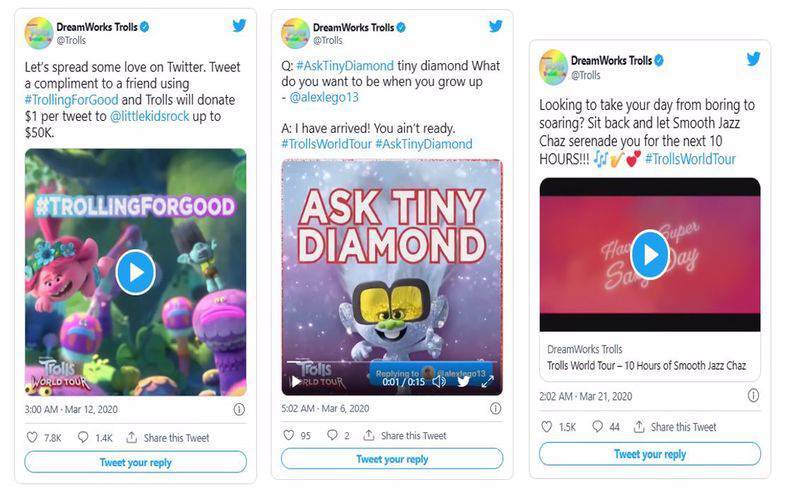
Task: Open the reply bubble showing 44 replies
Action: 597,426
